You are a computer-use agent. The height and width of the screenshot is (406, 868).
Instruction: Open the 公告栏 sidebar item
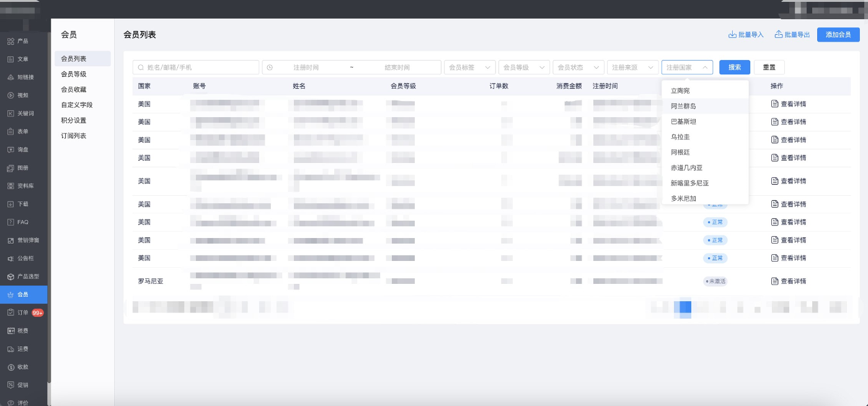25,258
